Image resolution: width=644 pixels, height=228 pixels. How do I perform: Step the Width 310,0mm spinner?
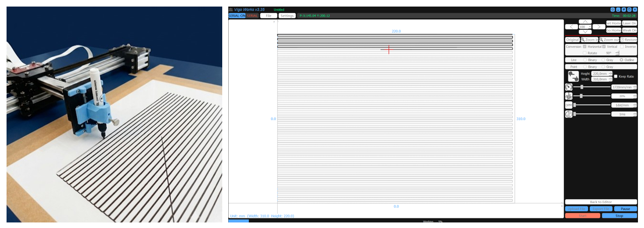pyautogui.click(x=611, y=79)
